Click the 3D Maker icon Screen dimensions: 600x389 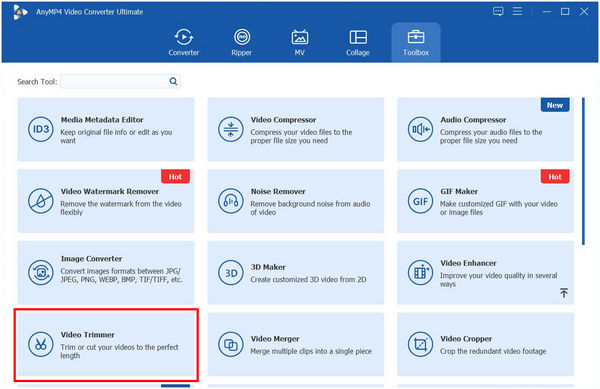pyautogui.click(x=231, y=273)
